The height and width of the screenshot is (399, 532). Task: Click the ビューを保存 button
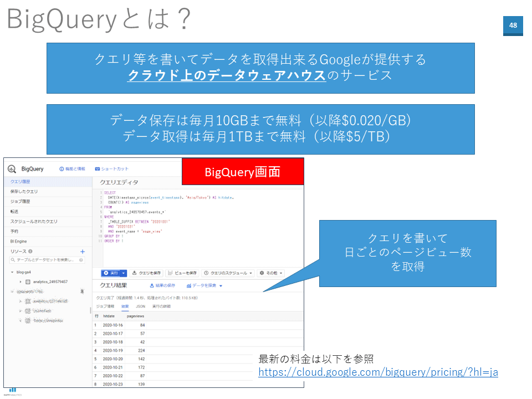pos(182,273)
